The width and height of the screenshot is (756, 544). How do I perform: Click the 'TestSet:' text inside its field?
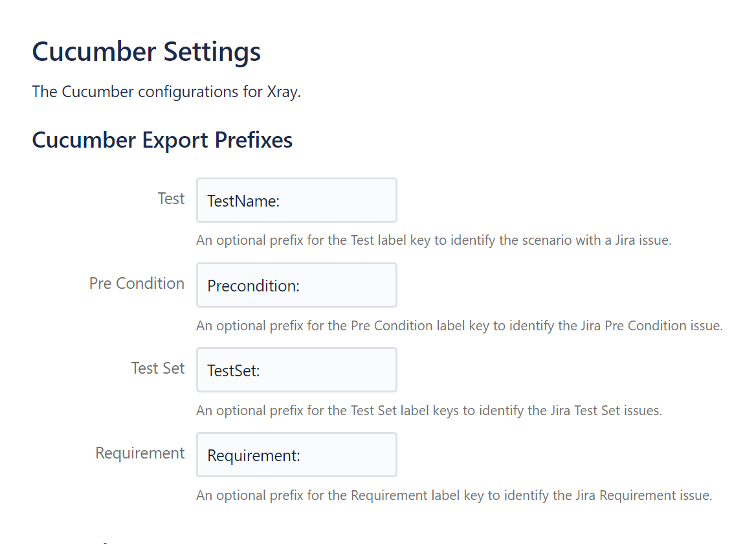click(x=233, y=370)
